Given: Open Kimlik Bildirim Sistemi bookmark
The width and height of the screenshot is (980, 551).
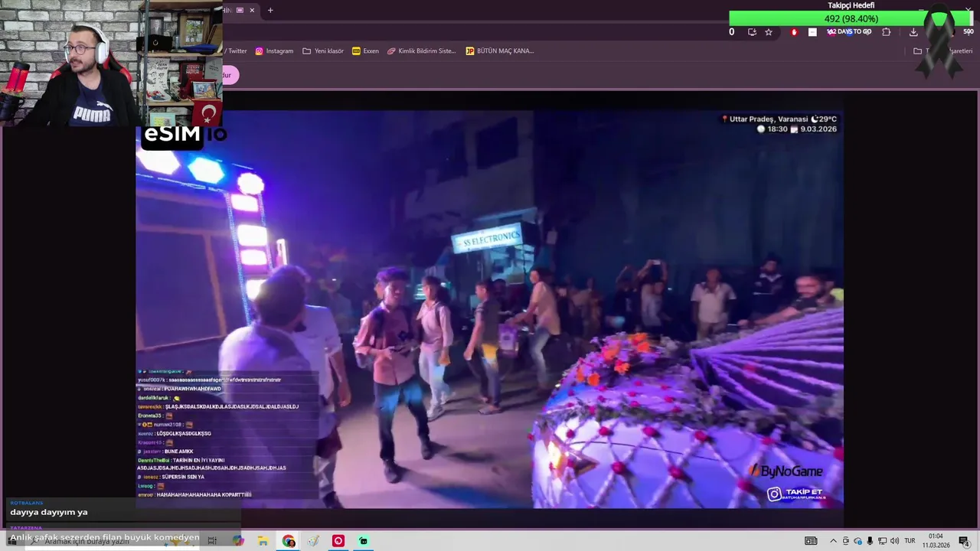Looking at the screenshot, I should coord(422,51).
